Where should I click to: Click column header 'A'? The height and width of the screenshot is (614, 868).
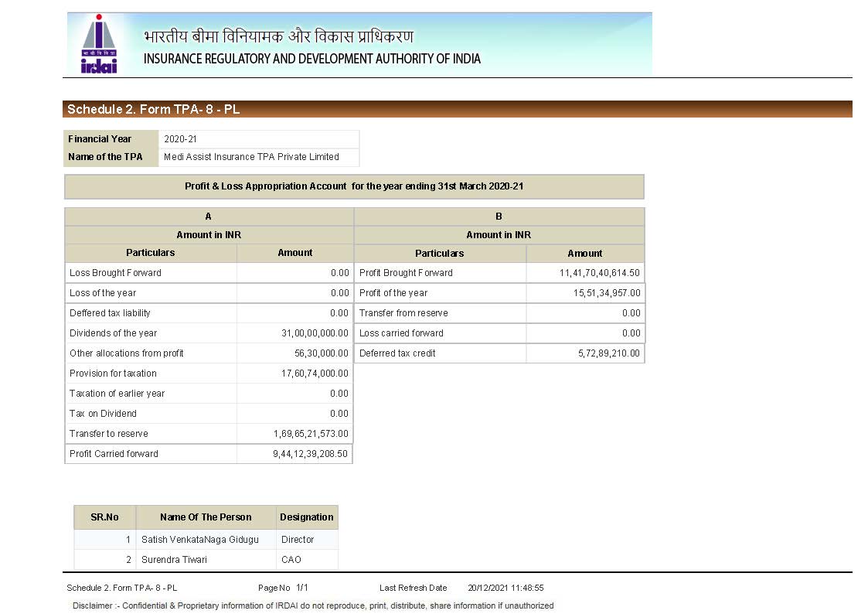(x=208, y=217)
